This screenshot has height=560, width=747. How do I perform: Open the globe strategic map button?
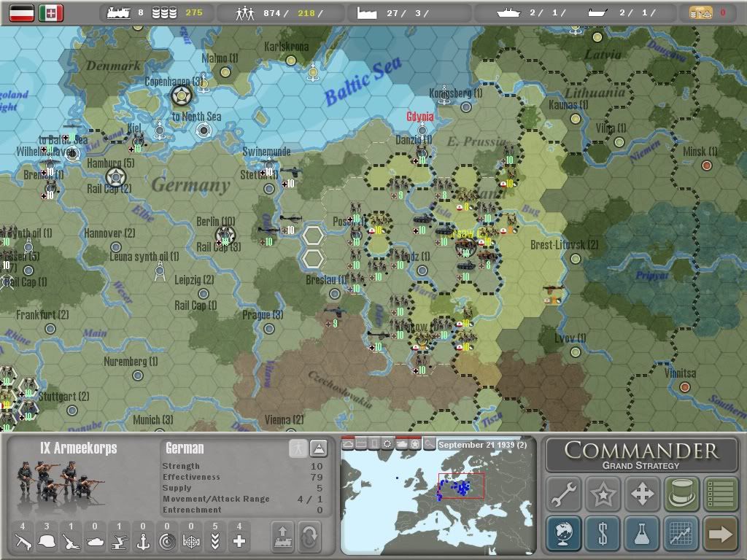[x=564, y=533]
